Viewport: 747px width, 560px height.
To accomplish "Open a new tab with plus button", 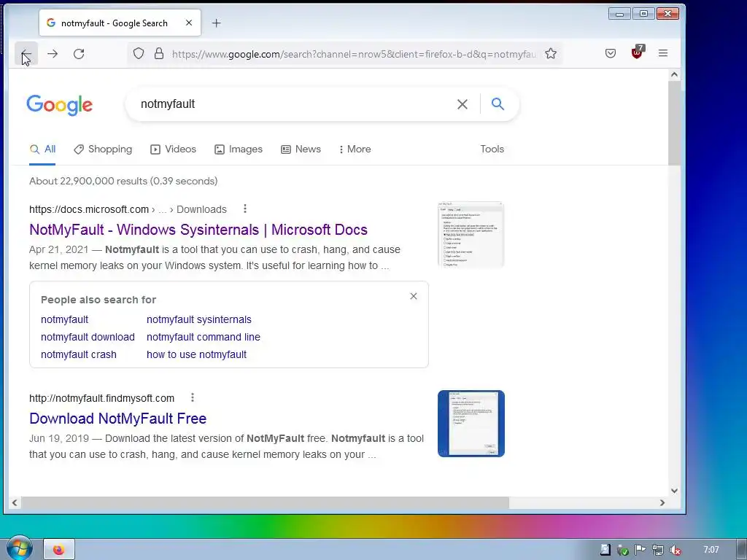I will (x=216, y=23).
